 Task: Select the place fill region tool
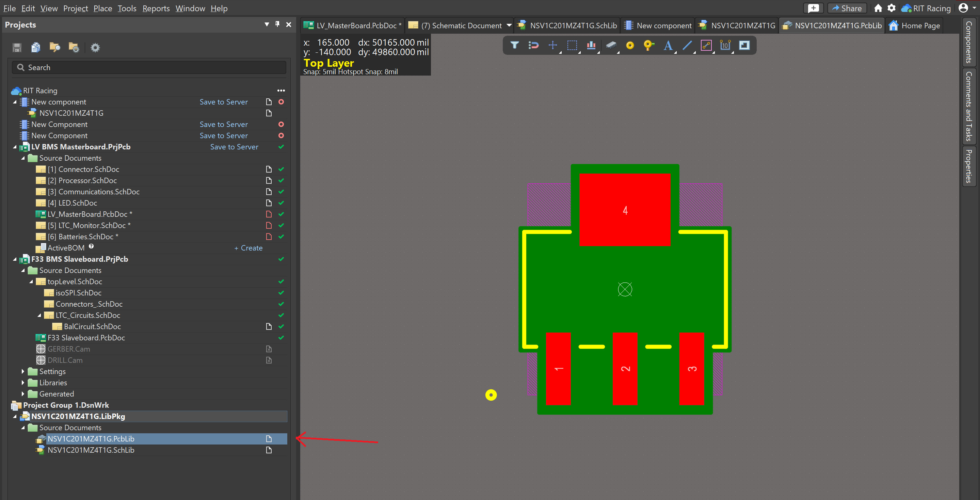click(x=744, y=45)
